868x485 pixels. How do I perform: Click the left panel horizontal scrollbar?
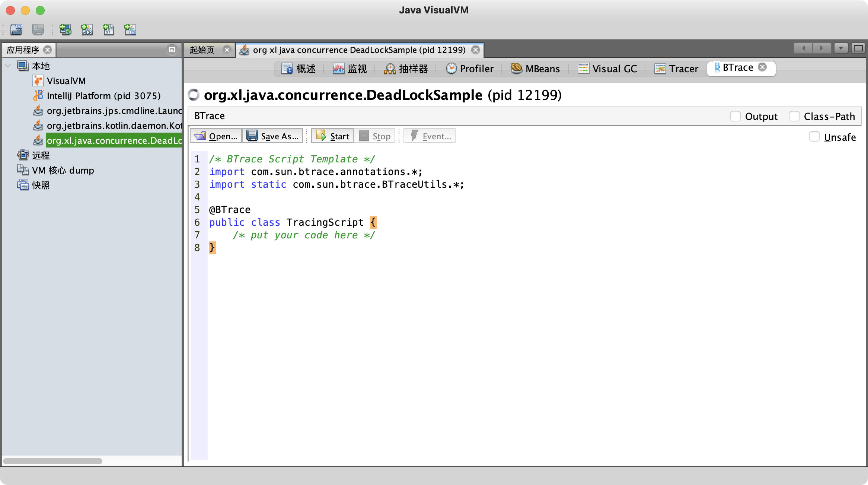coord(53,461)
